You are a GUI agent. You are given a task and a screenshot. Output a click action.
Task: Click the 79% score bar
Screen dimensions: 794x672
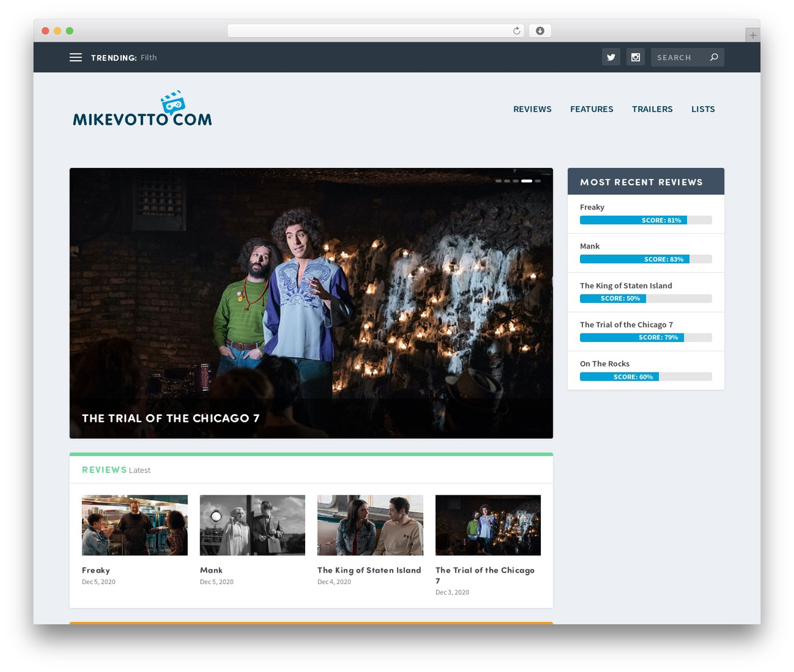(x=646, y=337)
